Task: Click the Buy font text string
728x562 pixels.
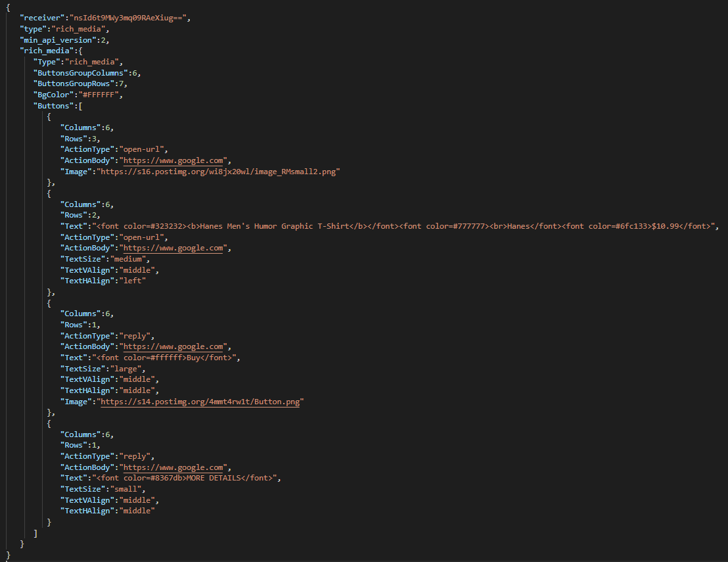Action: coord(164,358)
